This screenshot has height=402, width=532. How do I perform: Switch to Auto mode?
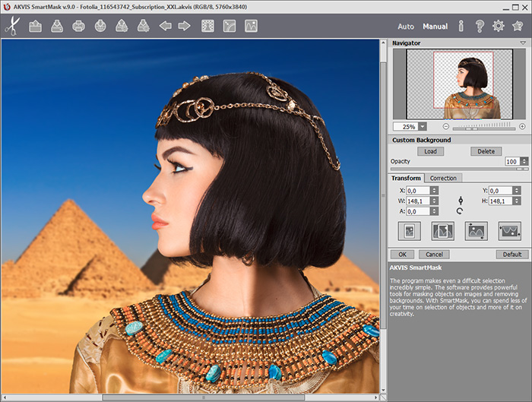coord(406,27)
